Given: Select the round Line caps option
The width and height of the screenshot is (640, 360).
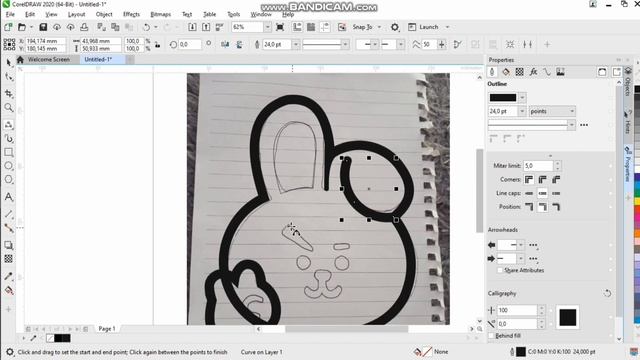Looking at the screenshot, I should (542, 193).
